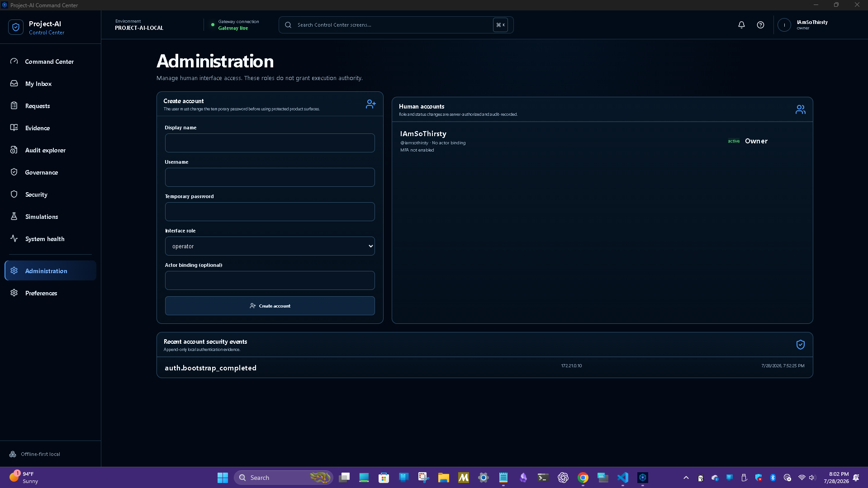Open the weather widget 94°F Sunny
Viewport: 868px width, 488px height.
[x=24, y=478]
